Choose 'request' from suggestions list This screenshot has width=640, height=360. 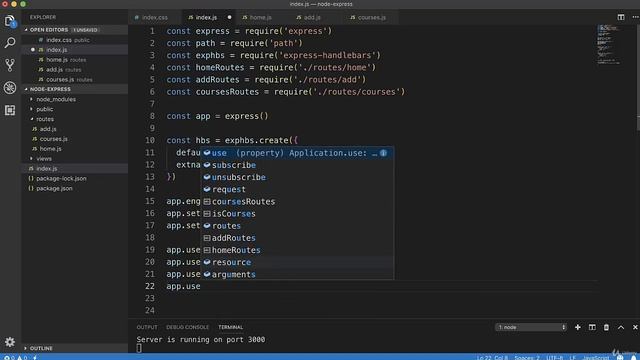[x=297, y=189]
